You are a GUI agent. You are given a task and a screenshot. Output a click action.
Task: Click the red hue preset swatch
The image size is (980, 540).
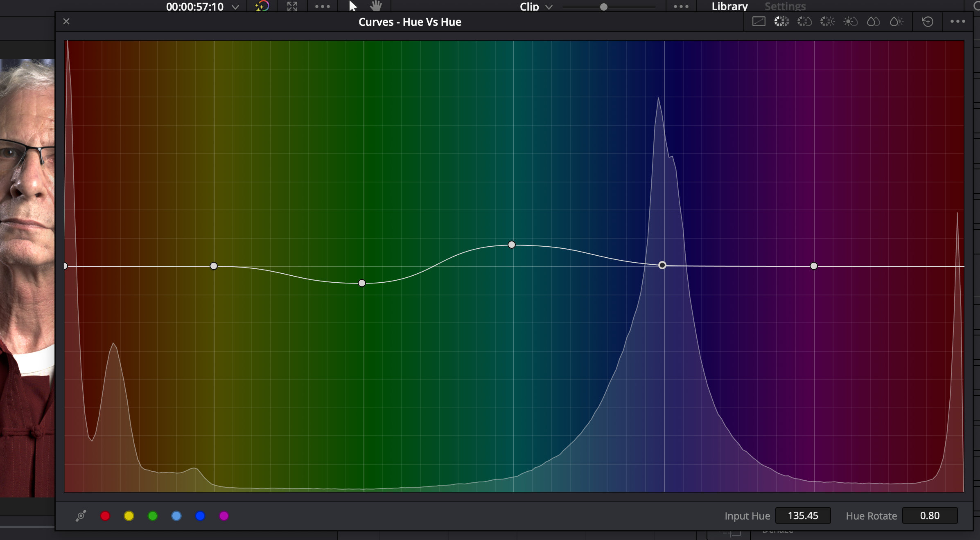[x=105, y=516]
